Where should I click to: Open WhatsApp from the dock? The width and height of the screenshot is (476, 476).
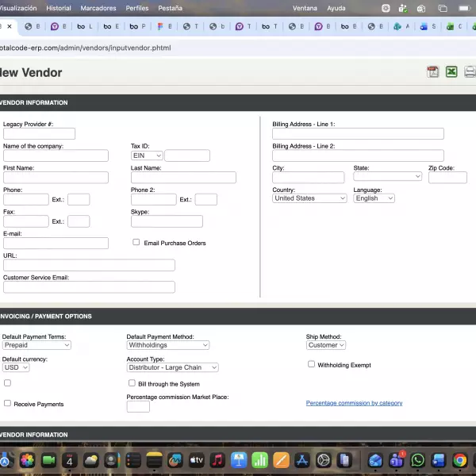pyautogui.click(x=418, y=460)
